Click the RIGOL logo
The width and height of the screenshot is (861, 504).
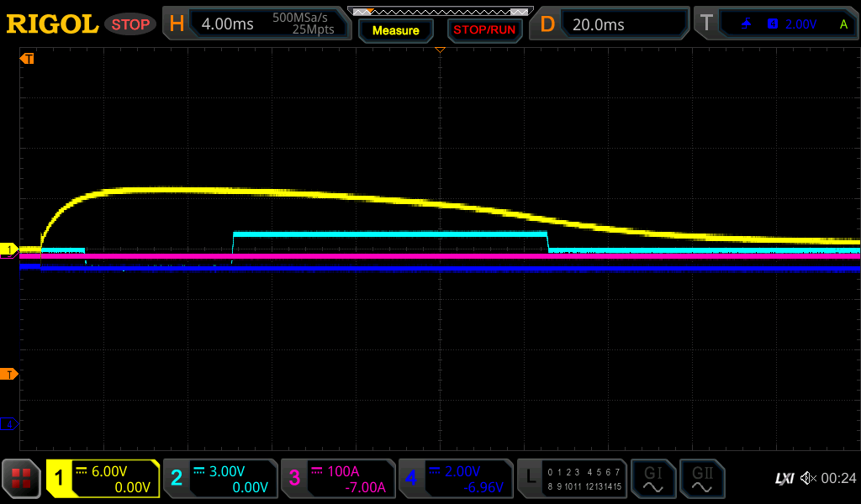(52, 24)
